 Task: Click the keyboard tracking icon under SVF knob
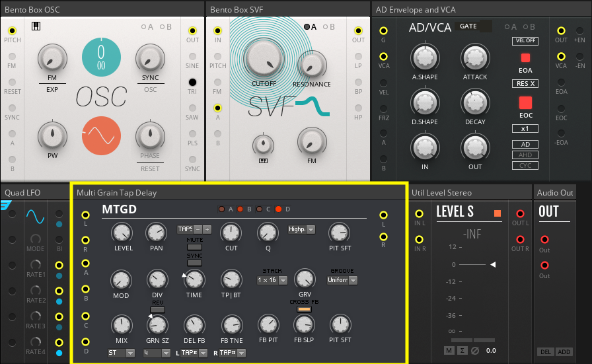click(x=263, y=161)
